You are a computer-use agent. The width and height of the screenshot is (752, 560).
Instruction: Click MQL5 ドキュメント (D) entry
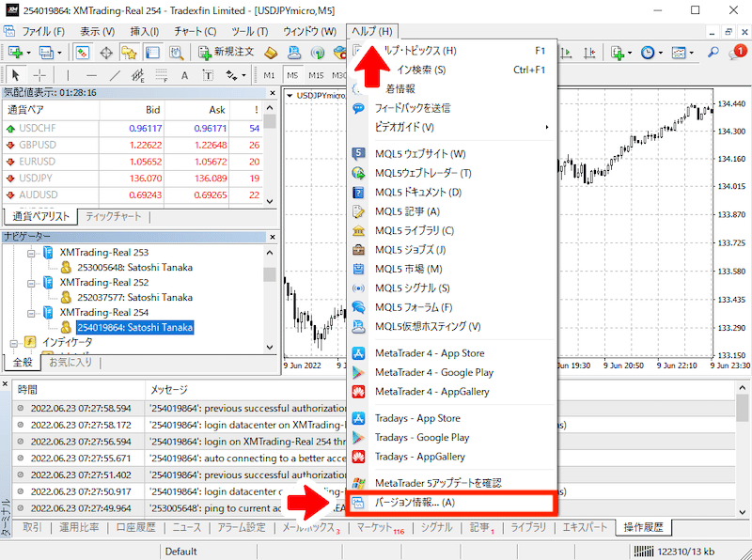point(451,193)
